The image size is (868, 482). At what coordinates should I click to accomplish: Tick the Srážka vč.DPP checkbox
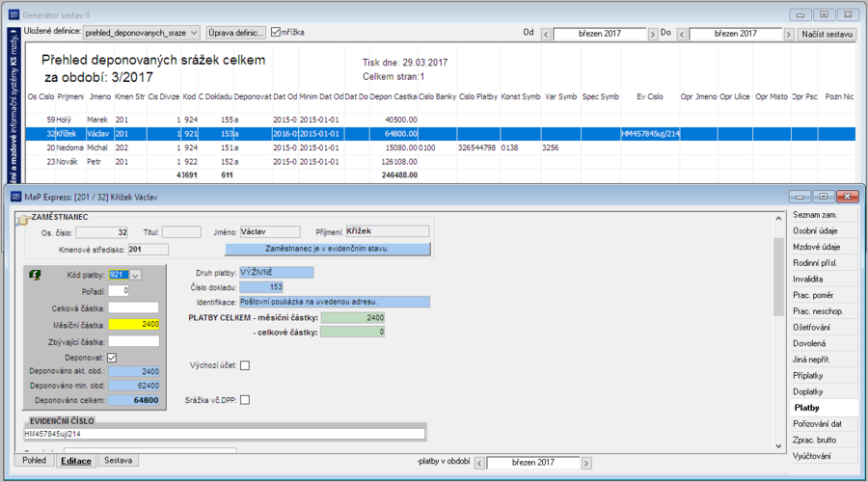[245, 399]
